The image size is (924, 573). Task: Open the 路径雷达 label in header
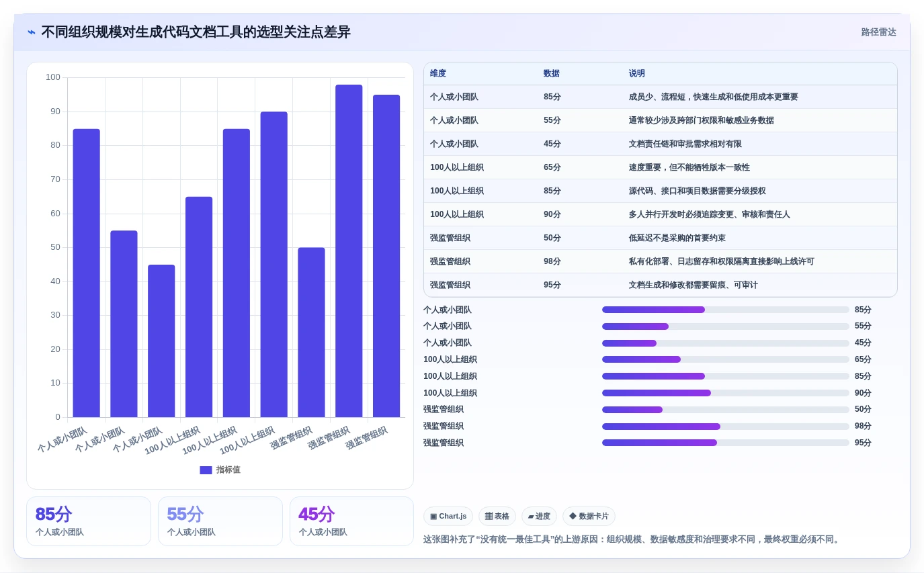(x=879, y=32)
